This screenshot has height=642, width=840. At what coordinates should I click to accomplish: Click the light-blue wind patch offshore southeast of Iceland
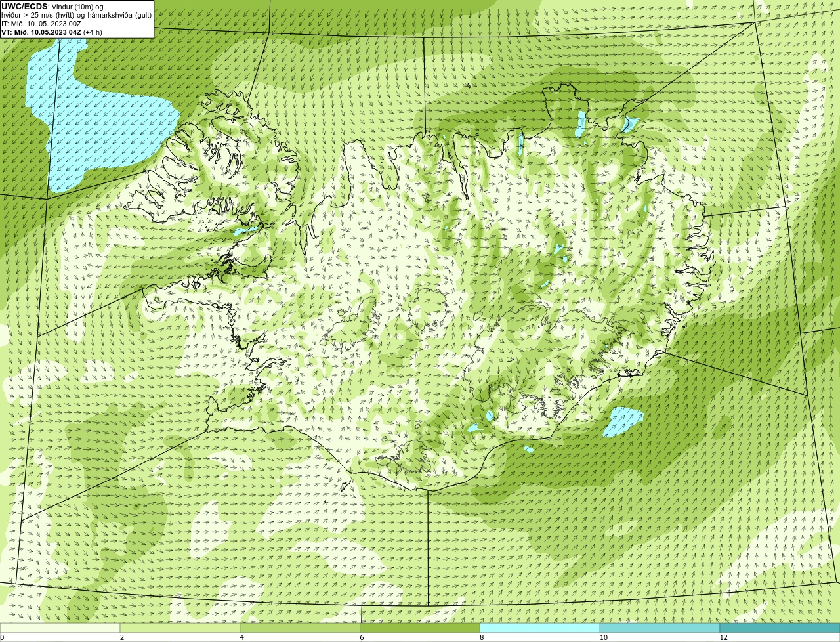point(623,421)
